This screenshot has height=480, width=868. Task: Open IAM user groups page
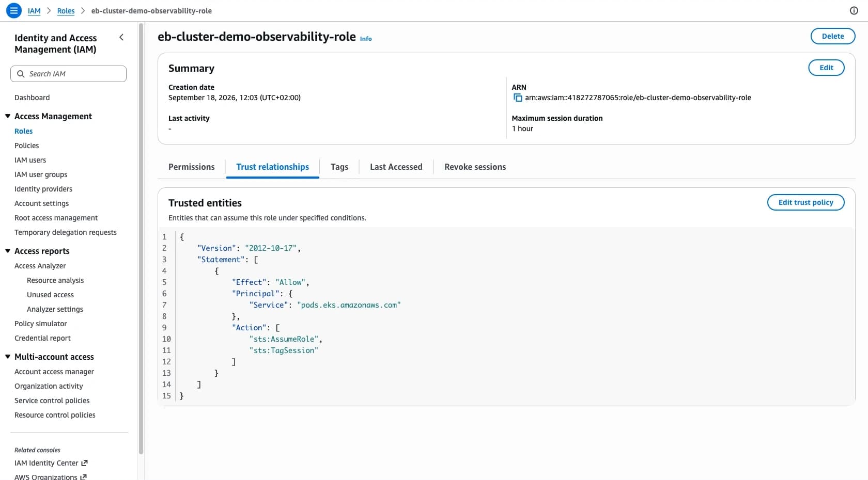[41, 174]
